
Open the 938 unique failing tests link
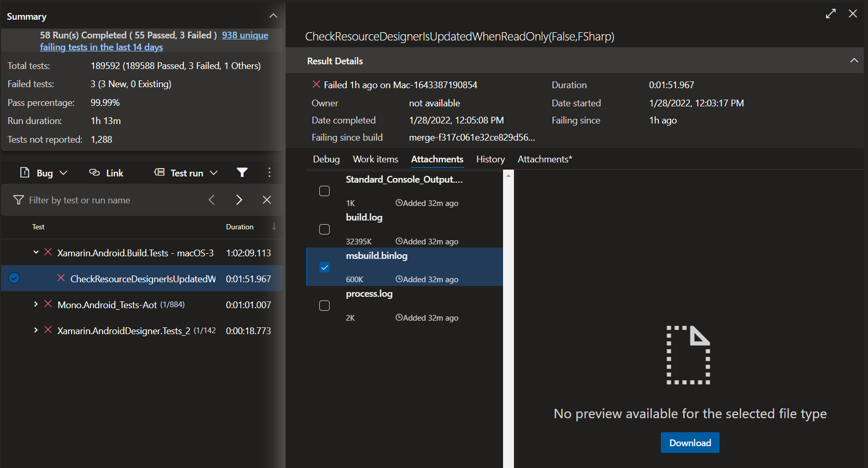tap(154, 41)
